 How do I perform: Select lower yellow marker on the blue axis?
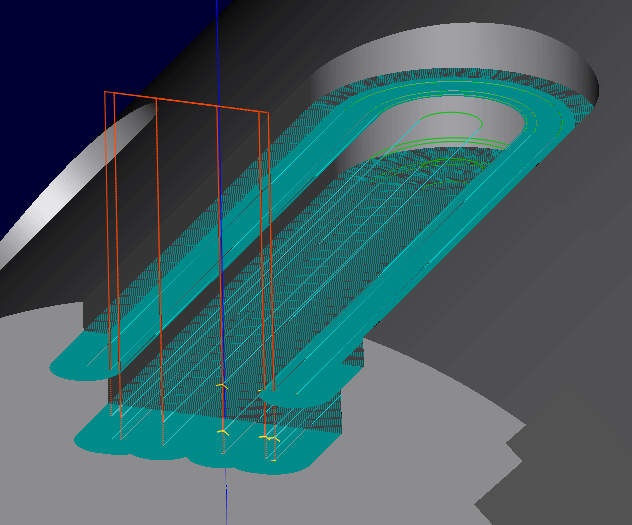point(221,431)
